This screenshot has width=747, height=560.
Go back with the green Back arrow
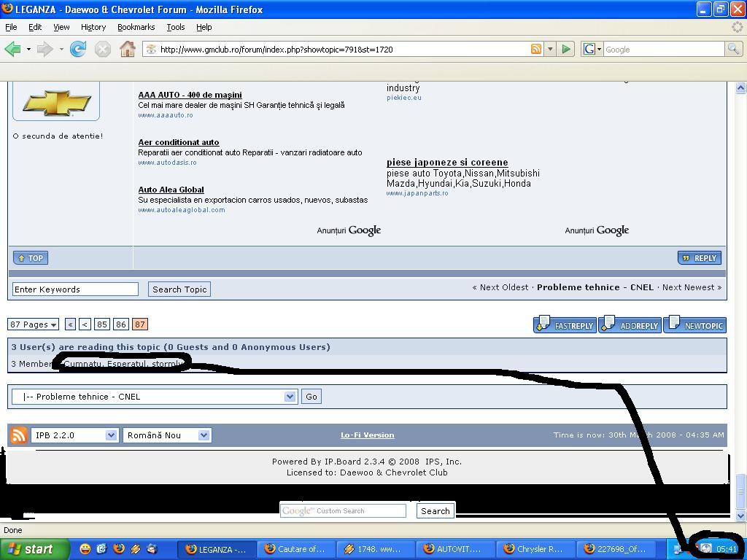point(13,49)
